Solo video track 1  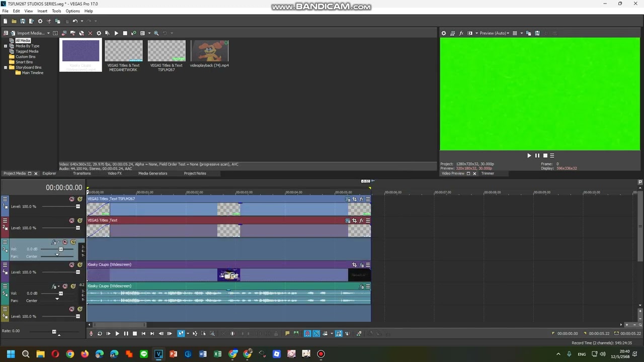coord(79,199)
